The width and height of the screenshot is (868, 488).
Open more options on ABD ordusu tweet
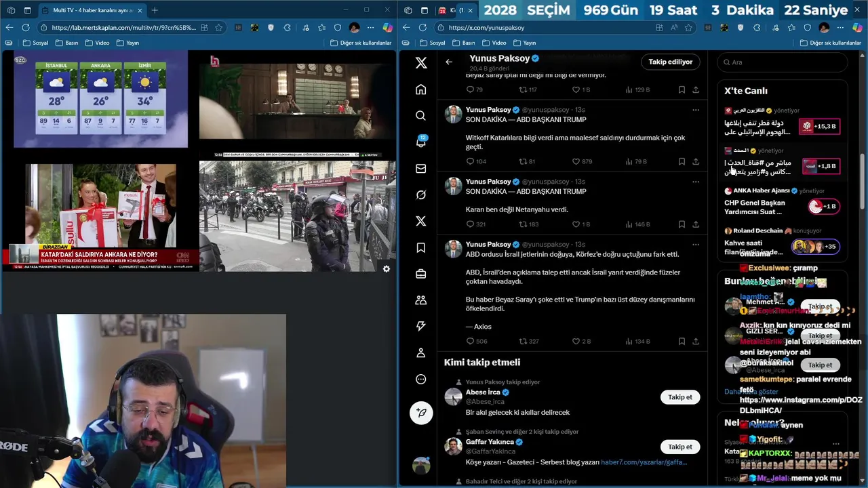point(696,244)
